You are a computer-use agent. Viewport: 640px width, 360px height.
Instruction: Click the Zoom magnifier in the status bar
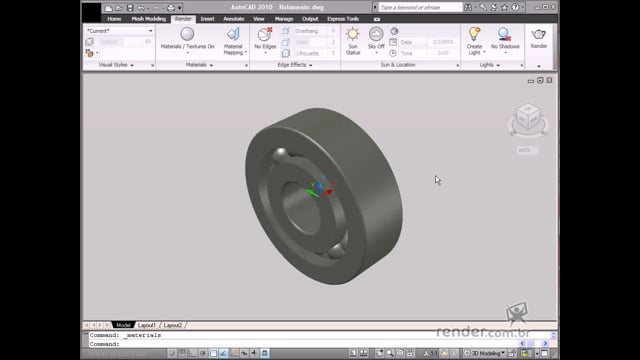[x=390, y=353]
